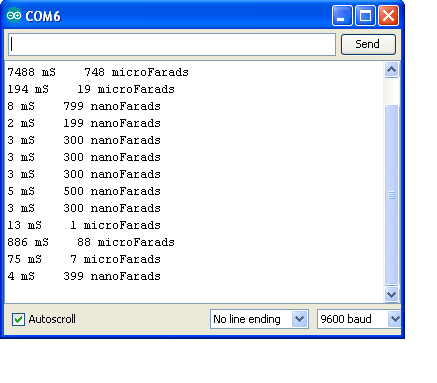Open the No line ending dropdown
This screenshot has width=437, height=383.
point(259,319)
